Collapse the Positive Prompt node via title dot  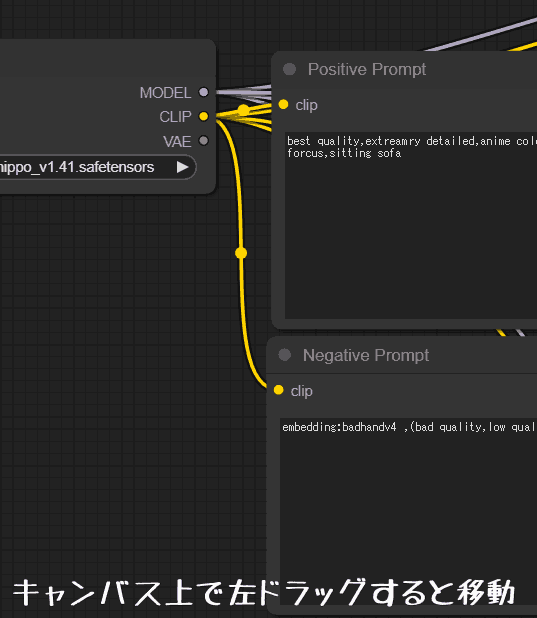(x=289, y=69)
